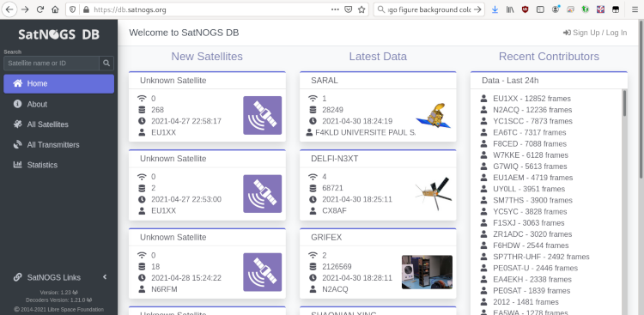Select Home in the sidebar
This screenshot has width=644, height=315.
(58, 84)
